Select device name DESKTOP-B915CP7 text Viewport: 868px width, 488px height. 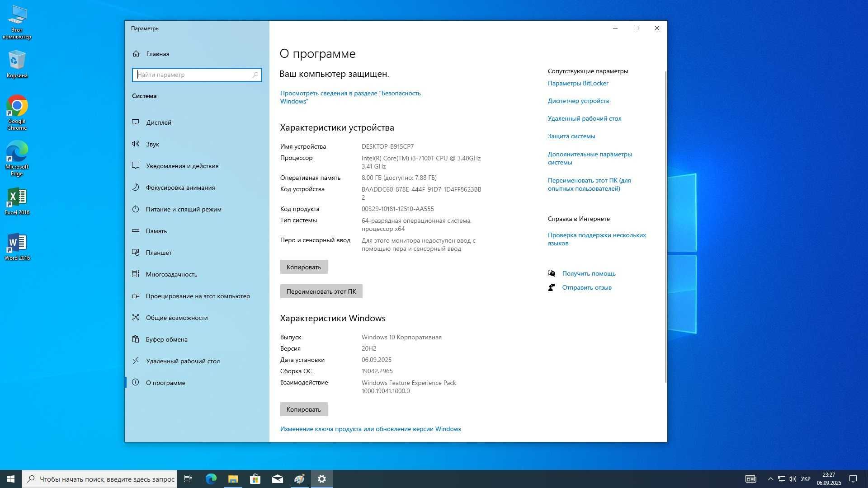click(387, 146)
